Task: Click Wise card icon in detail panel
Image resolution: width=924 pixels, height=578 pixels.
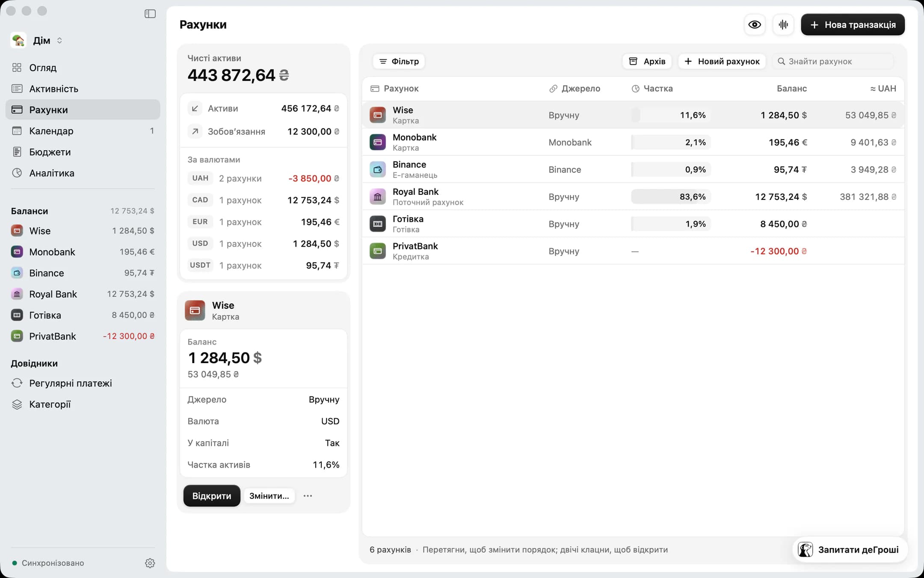Action: pyautogui.click(x=195, y=310)
